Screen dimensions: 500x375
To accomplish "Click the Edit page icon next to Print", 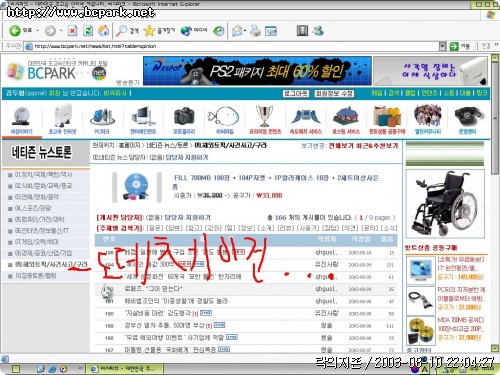I will [271, 31].
